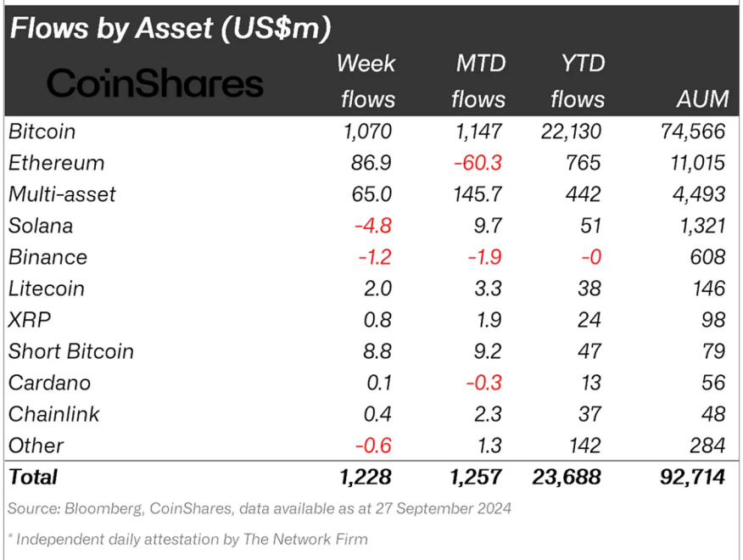Click the Litecoin row label
Viewport: 743px width, 560px height.
click(x=47, y=288)
